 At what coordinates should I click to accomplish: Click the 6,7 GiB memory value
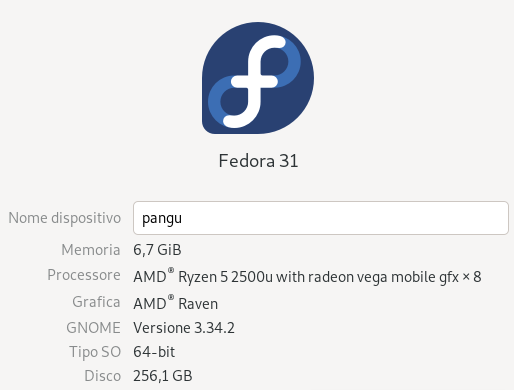[157, 250]
